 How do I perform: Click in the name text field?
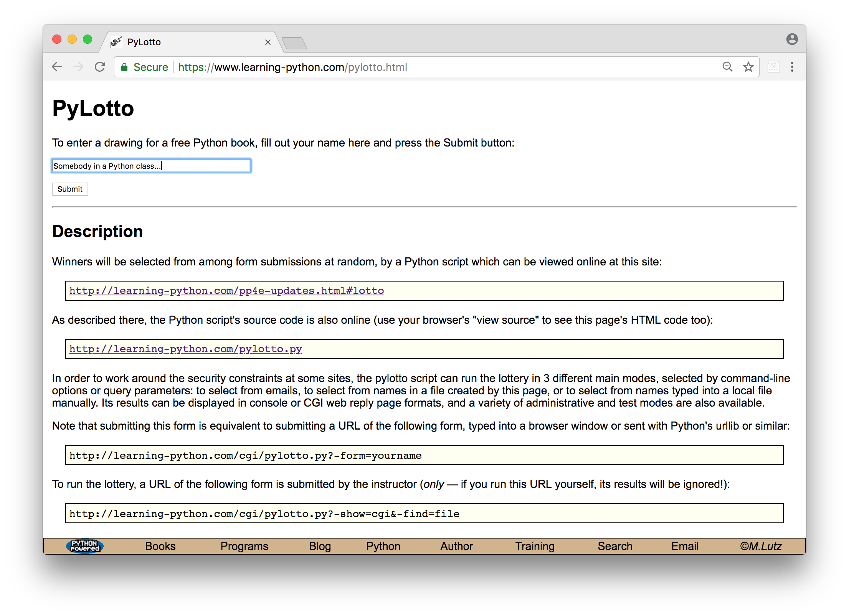pyautogui.click(x=151, y=166)
